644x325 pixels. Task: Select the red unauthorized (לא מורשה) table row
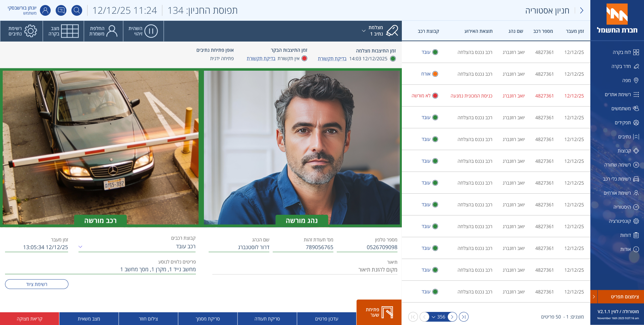click(x=496, y=96)
